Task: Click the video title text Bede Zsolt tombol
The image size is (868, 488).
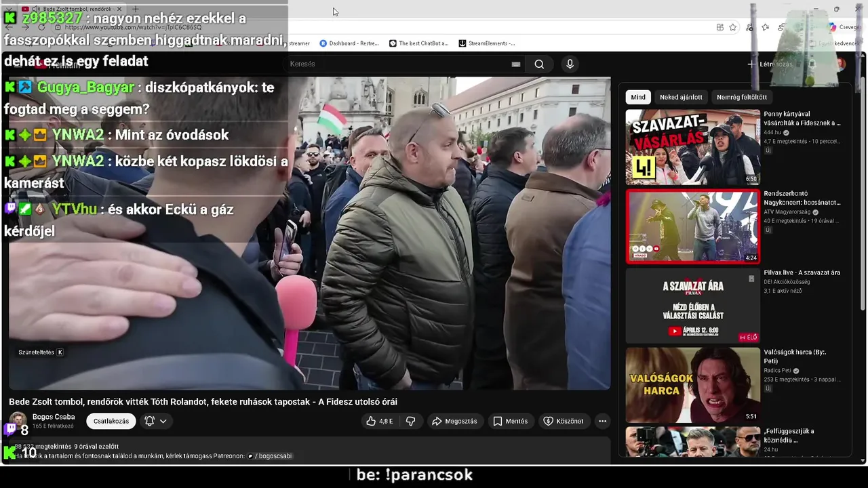Action: tap(203, 402)
